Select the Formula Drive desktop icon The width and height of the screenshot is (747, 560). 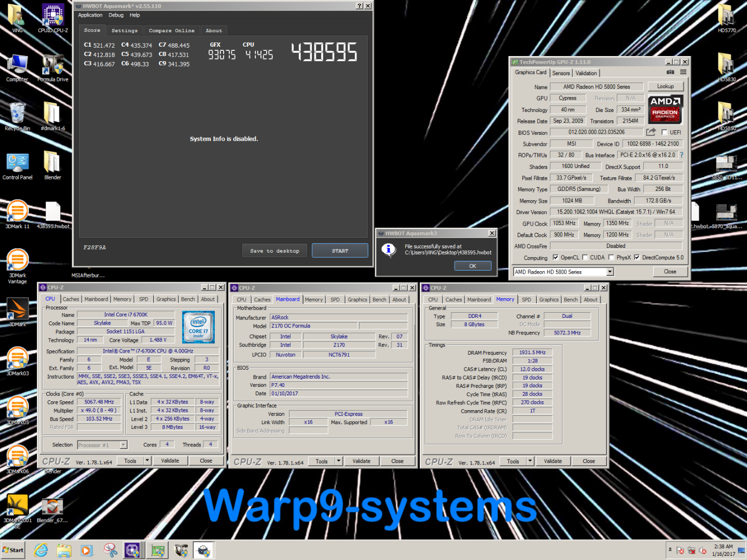53,68
